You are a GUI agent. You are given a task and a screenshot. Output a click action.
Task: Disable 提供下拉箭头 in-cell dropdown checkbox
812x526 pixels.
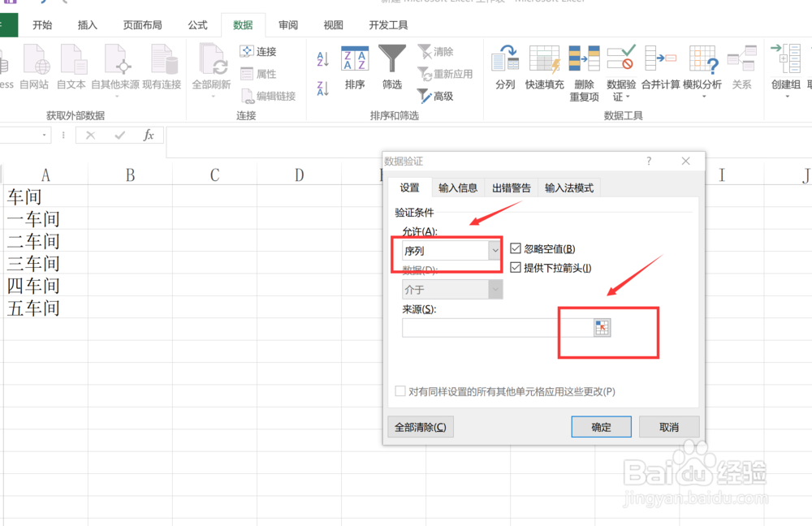click(x=514, y=266)
